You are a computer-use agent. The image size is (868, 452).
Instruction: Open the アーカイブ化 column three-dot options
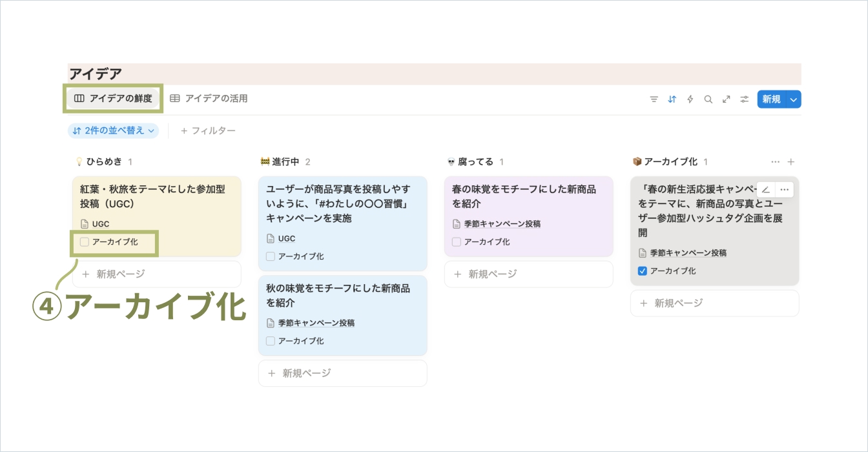click(775, 161)
